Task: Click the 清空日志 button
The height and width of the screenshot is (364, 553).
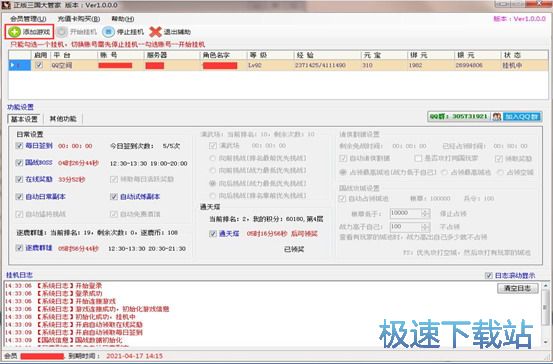Action: [517, 288]
